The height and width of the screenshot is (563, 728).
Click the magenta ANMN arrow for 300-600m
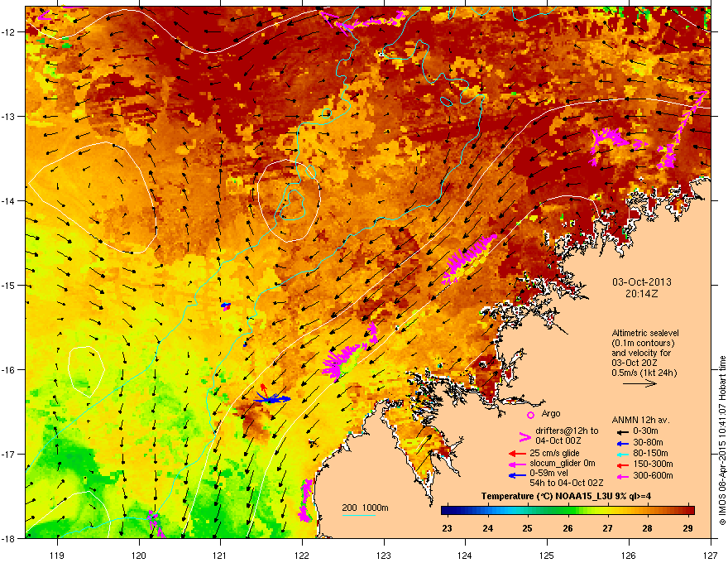[622, 476]
